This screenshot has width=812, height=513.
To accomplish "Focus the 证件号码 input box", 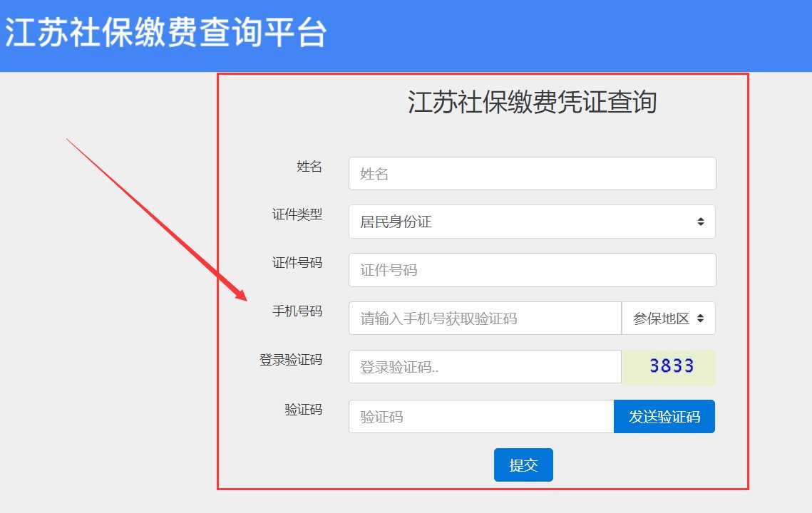I will pyautogui.click(x=532, y=271).
